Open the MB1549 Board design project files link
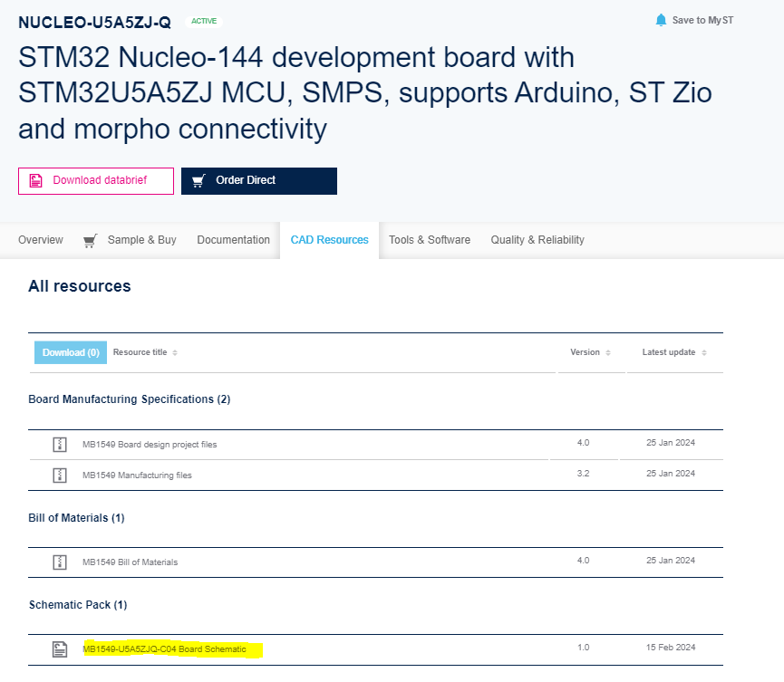The image size is (784, 682). [x=152, y=444]
